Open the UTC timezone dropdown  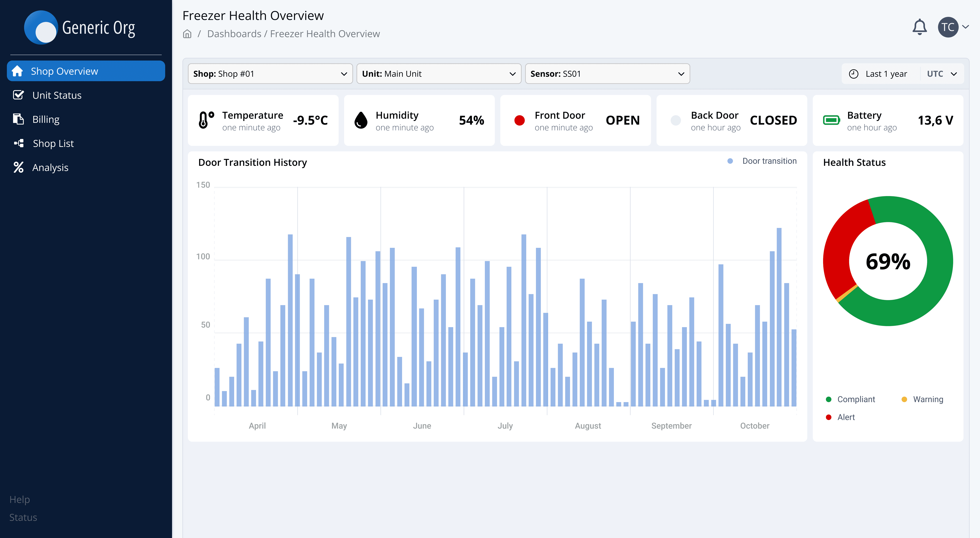[x=942, y=74]
